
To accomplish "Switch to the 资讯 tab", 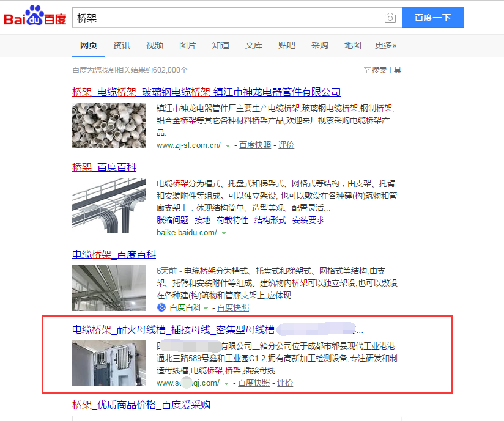I will pos(122,45).
